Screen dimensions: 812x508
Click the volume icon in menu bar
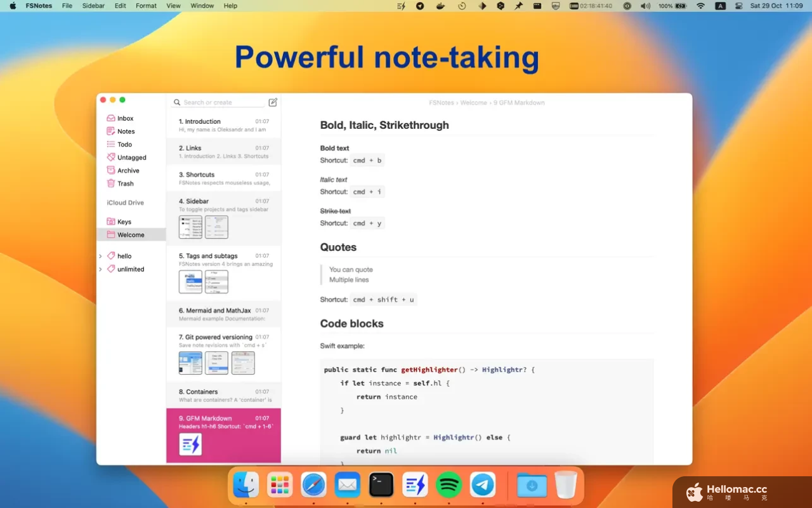645,6
